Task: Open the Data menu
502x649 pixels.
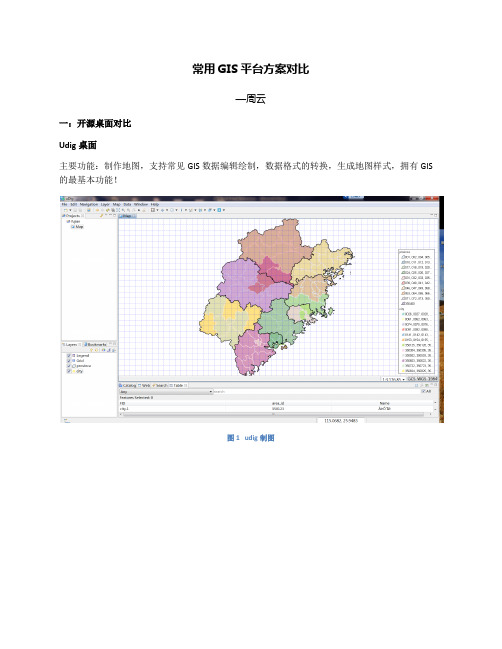Action: (x=127, y=204)
